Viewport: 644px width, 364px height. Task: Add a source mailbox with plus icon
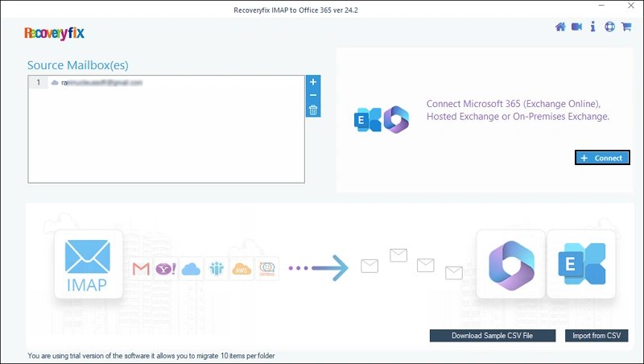pyautogui.click(x=313, y=82)
